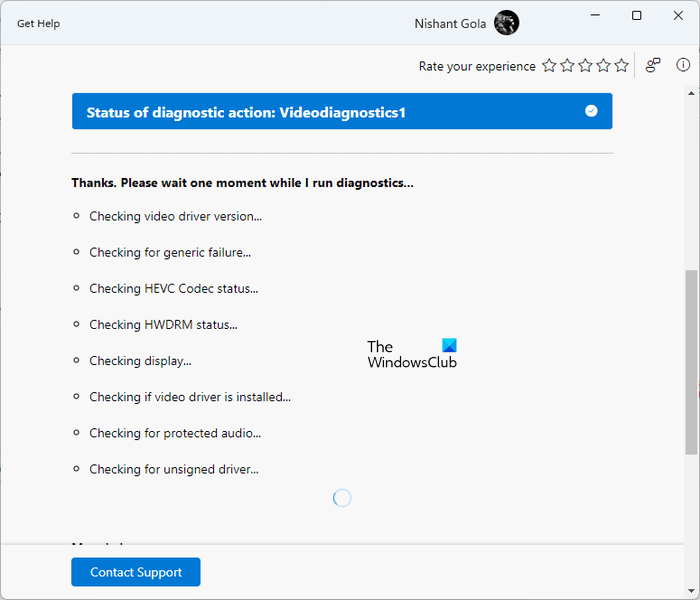
Task: Click "Checking if video driver is installed..."
Action: (190, 397)
